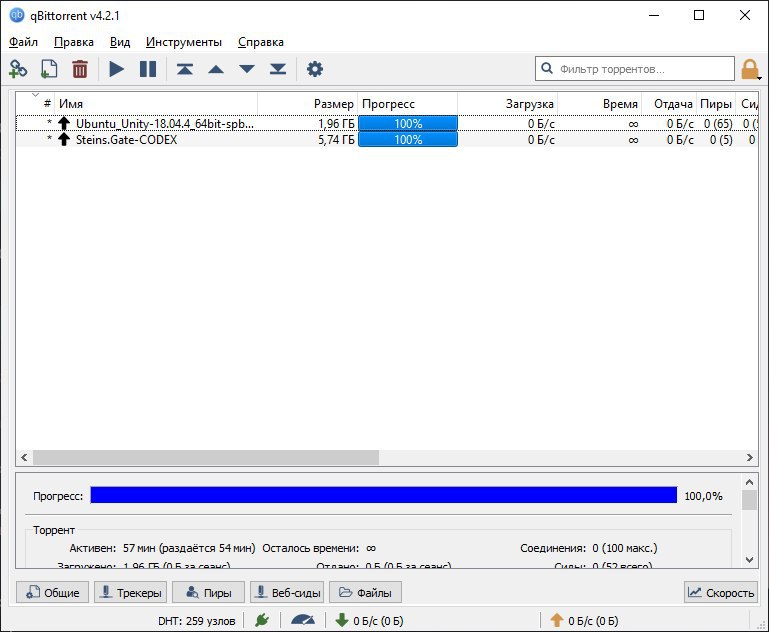Click the blue detail progress bar

[x=384, y=495]
